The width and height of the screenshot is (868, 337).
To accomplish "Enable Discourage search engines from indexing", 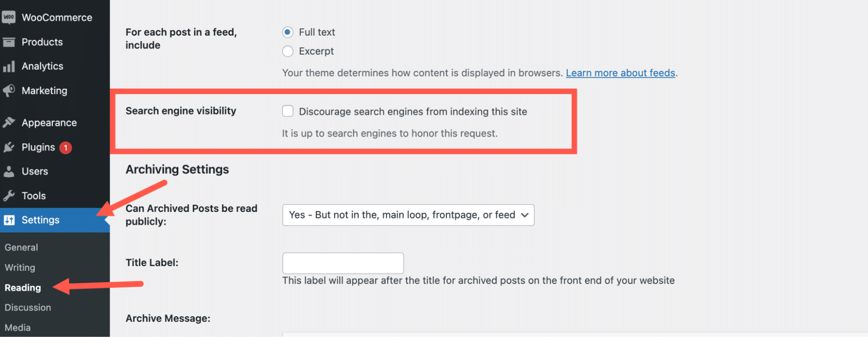I will click(288, 111).
